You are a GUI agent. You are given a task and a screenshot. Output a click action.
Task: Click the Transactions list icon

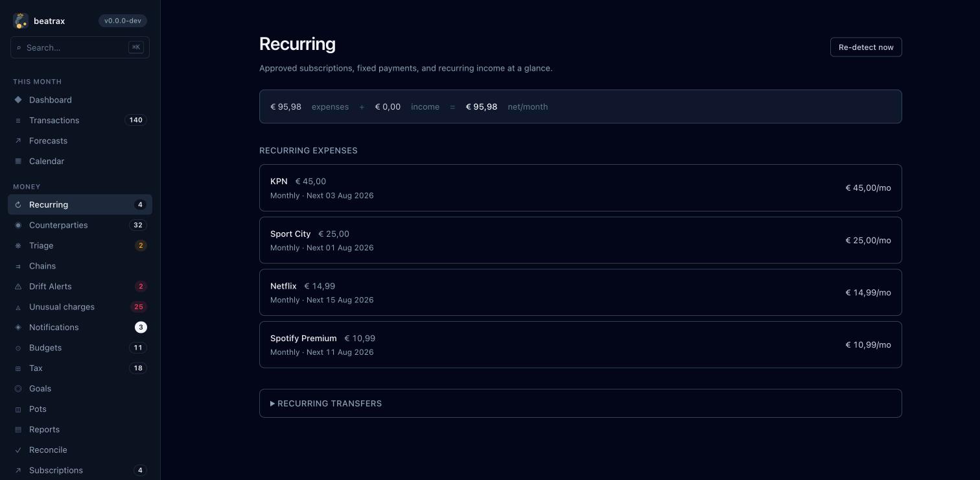click(x=18, y=120)
